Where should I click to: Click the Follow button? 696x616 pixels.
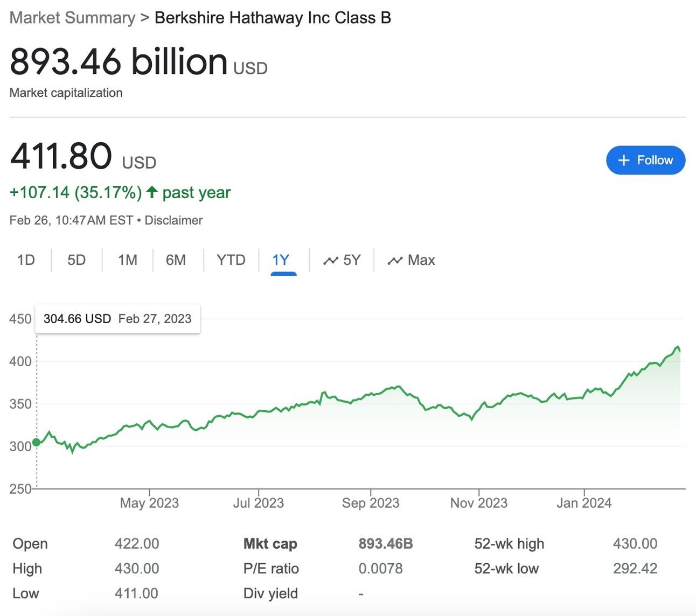tap(645, 160)
